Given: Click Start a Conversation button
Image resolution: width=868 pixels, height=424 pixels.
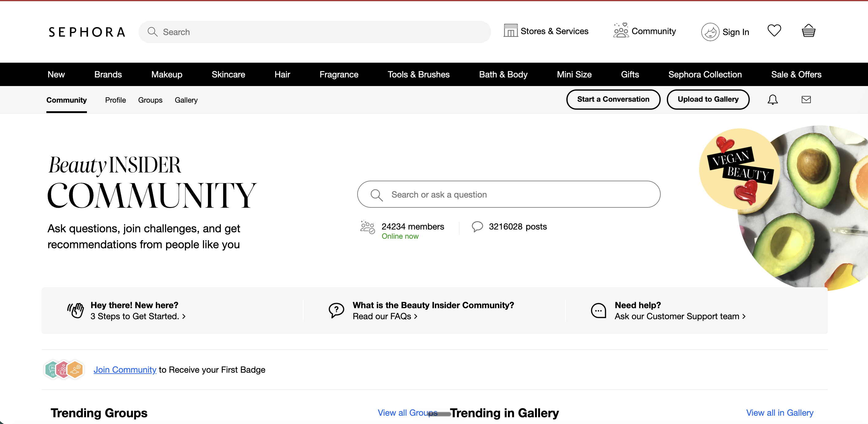Looking at the screenshot, I should click(x=613, y=100).
